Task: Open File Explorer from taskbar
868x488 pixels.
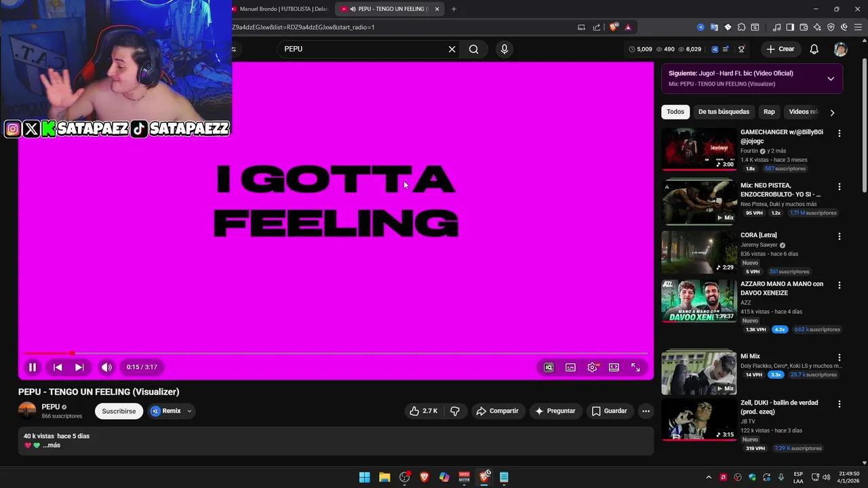Action: (384, 477)
